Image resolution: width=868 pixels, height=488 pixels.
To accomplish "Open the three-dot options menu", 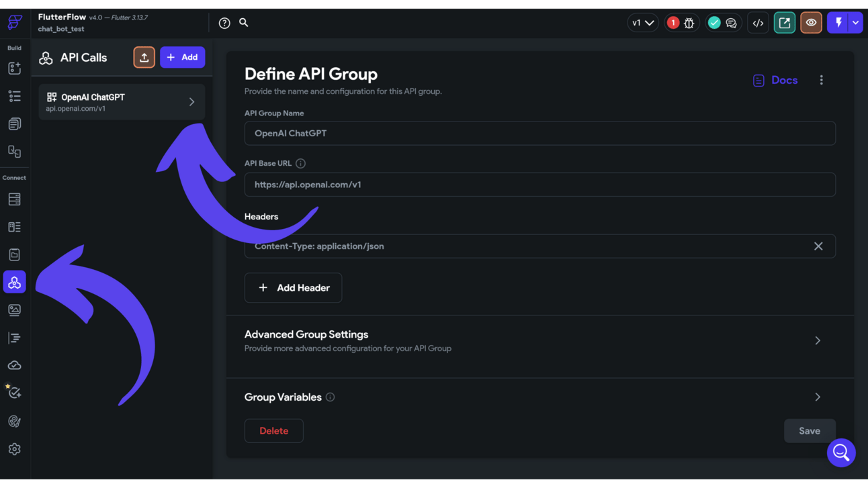I will (x=821, y=80).
